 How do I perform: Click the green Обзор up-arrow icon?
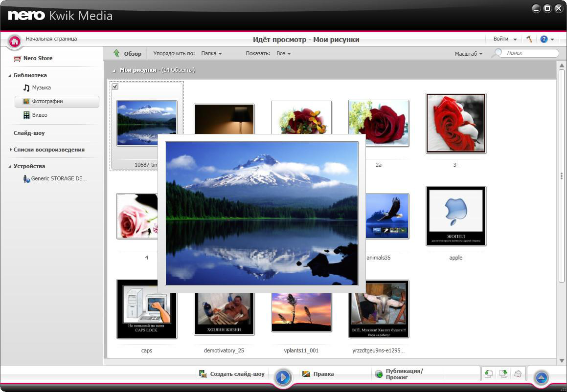tap(116, 53)
